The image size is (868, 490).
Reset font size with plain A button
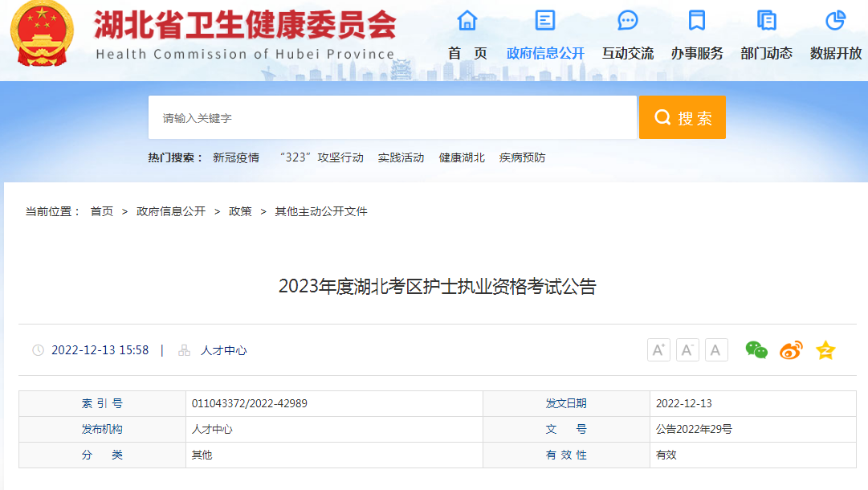coord(716,350)
